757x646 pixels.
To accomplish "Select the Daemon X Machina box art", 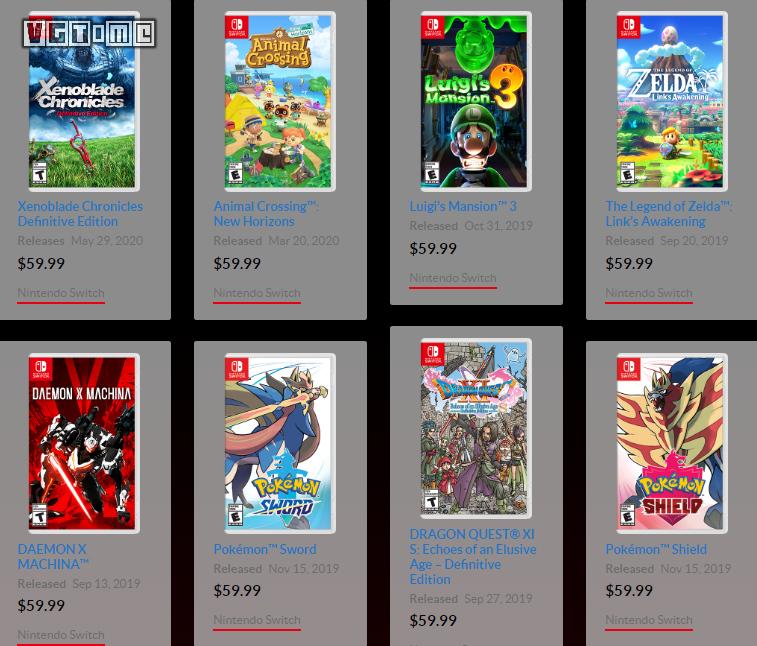I will point(84,443).
